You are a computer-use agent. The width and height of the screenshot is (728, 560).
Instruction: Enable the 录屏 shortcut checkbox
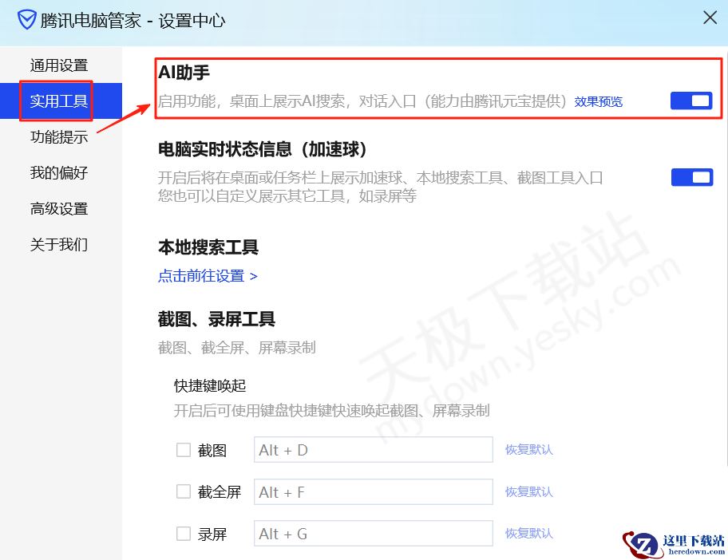183,534
